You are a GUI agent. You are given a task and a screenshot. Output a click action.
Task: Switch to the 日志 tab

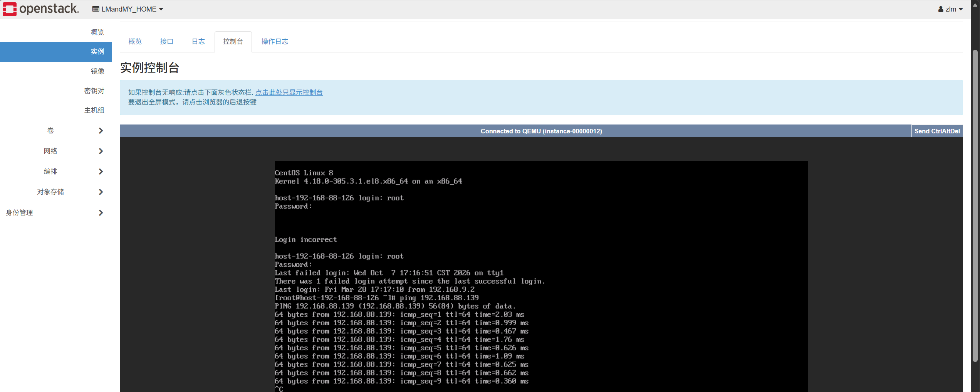198,42
